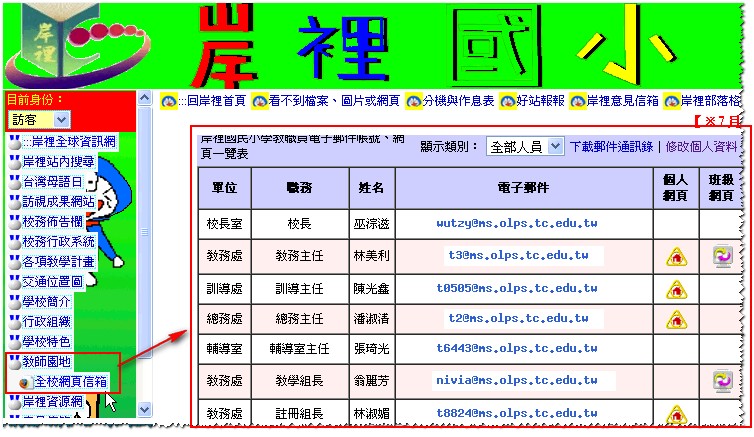
Task: Open 潘淑清 personal homepage icon
Action: pos(676,319)
